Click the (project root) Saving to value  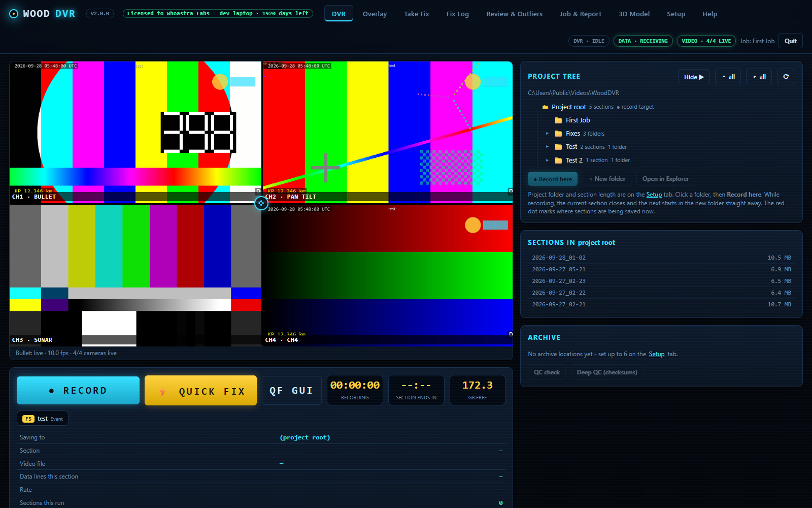[x=305, y=437]
